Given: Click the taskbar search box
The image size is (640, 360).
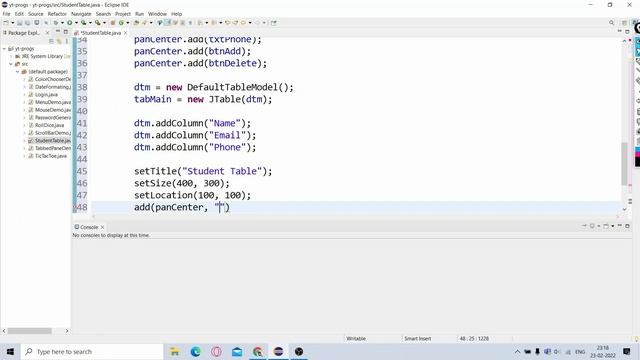Looking at the screenshot, I should (92, 351).
